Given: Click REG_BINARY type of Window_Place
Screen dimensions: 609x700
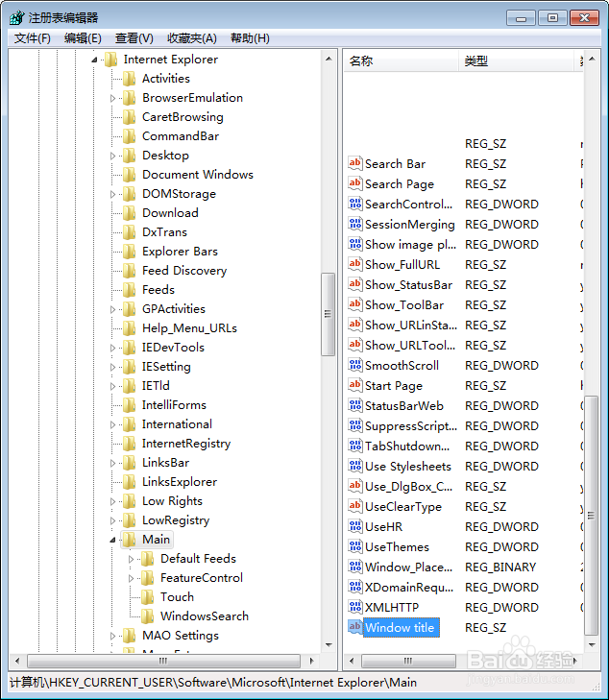Looking at the screenshot, I should [500, 567].
